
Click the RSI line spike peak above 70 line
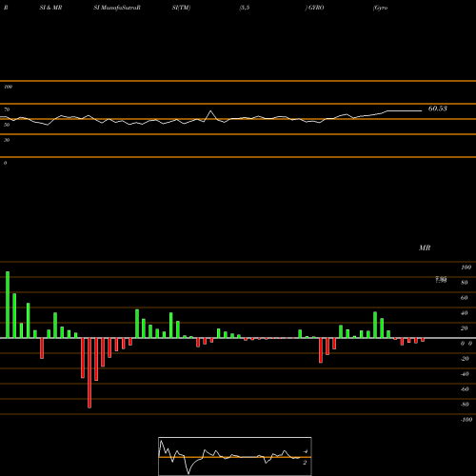210,111
